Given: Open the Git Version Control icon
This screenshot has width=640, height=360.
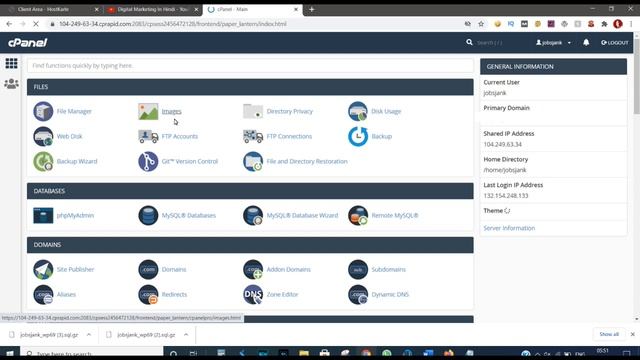Looking at the screenshot, I should tap(148, 161).
